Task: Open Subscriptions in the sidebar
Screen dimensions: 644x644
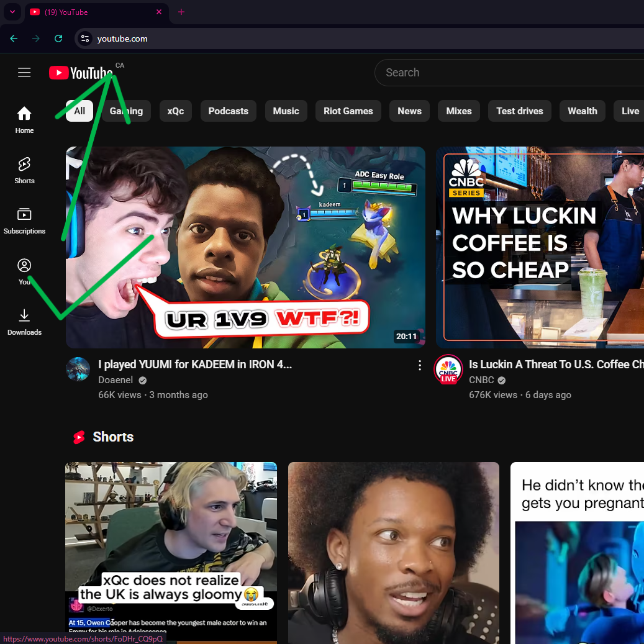Action: coord(24,220)
